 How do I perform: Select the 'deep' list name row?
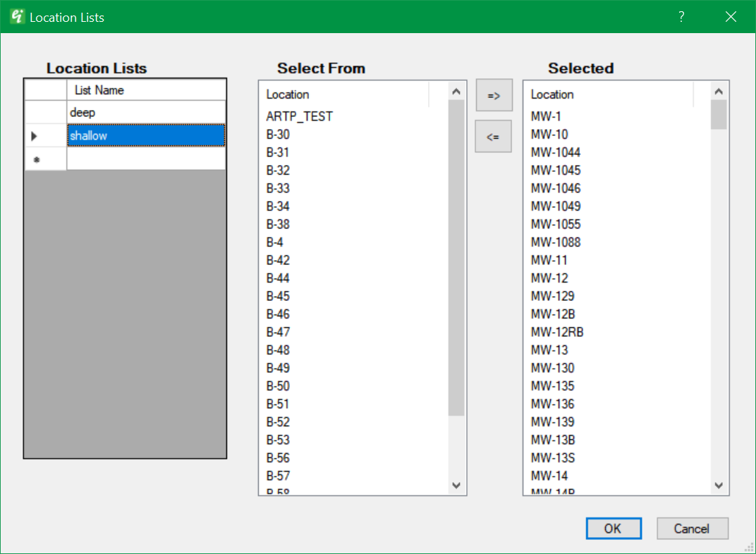click(x=146, y=113)
